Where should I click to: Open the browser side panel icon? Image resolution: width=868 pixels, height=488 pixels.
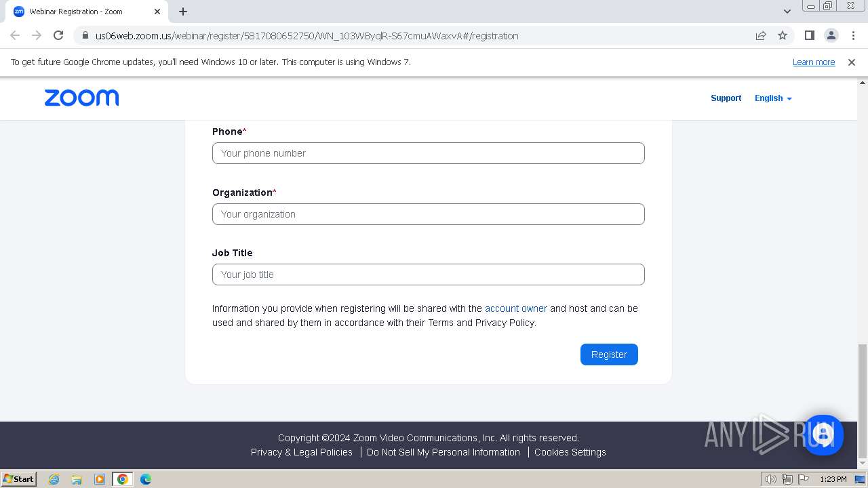click(809, 35)
